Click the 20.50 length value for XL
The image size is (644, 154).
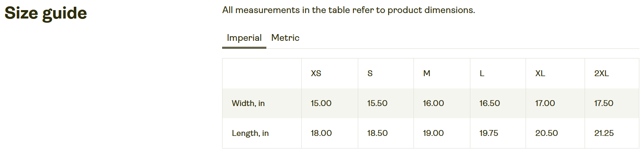click(547, 133)
